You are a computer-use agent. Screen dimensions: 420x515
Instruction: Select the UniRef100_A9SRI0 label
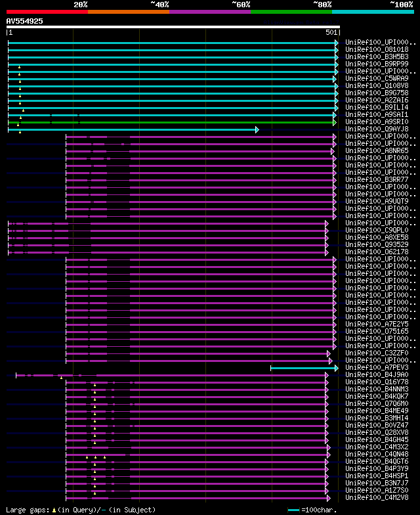(377, 122)
